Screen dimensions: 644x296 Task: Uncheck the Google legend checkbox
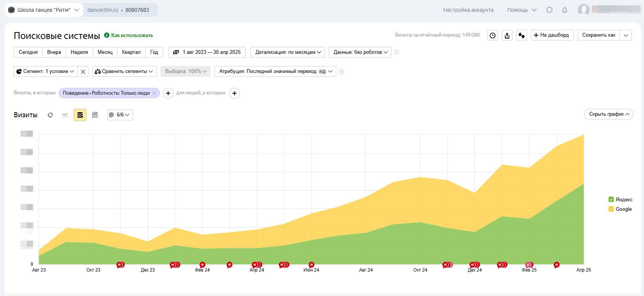(611, 209)
